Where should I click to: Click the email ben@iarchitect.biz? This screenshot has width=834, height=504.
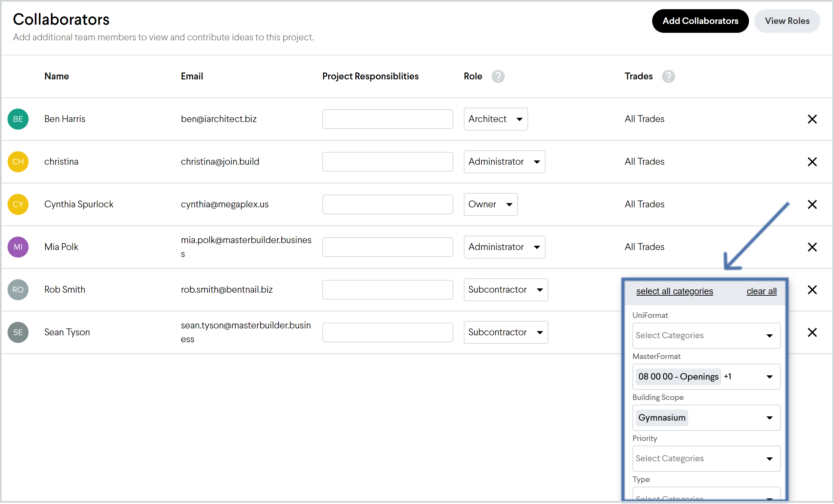click(219, 119)
